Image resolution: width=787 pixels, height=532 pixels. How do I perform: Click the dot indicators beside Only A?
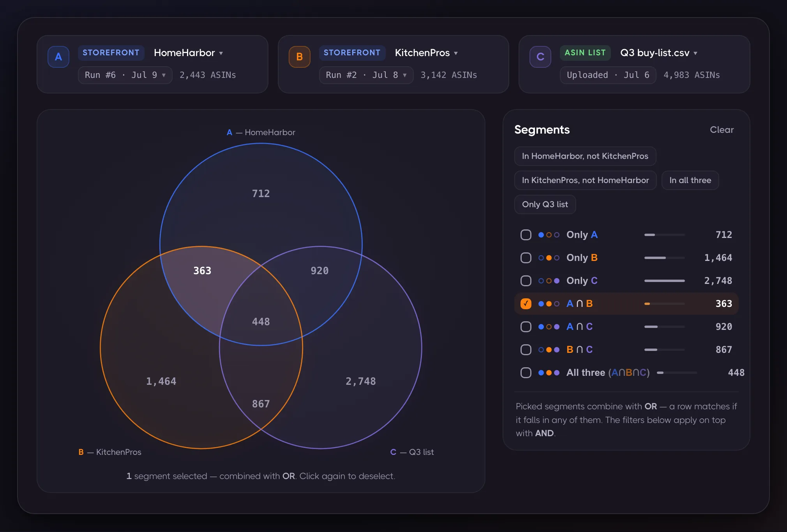pos(549,235)
